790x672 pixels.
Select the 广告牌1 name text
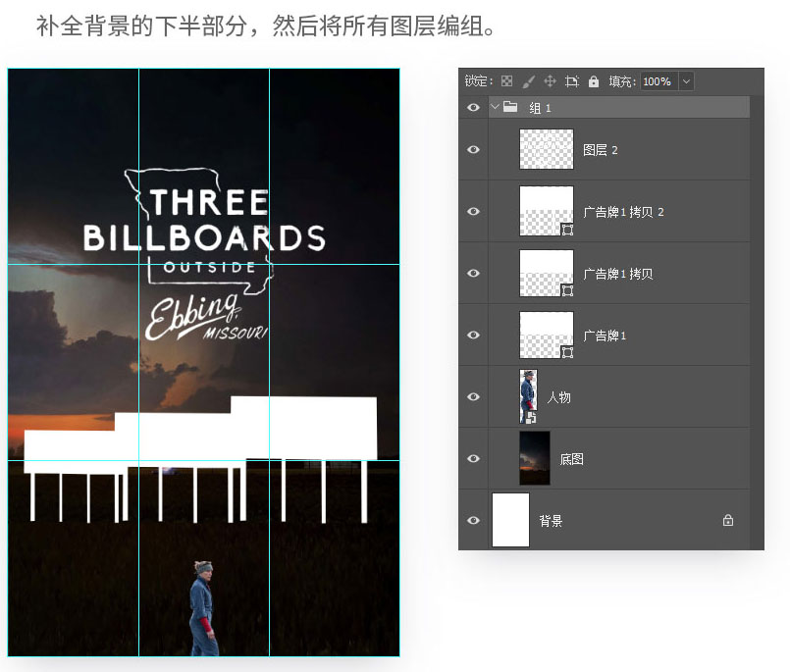click(605, 336)
